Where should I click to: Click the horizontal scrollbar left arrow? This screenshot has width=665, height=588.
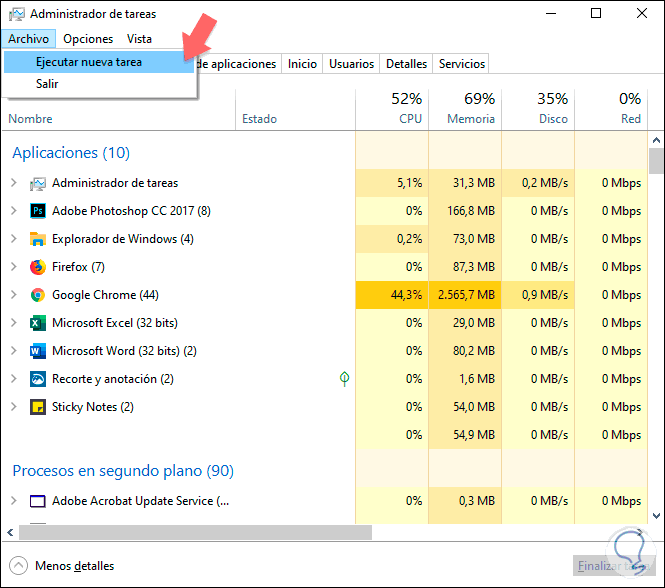point(11,532)
